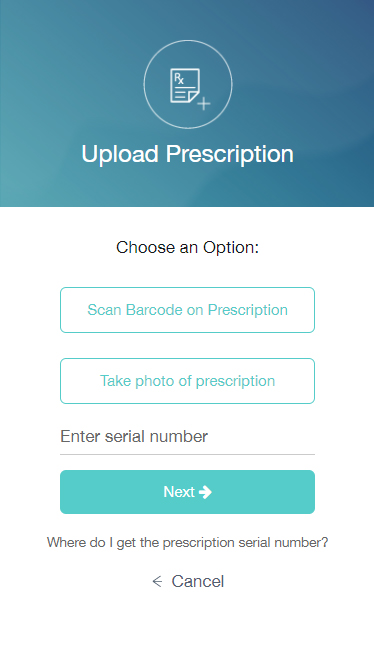Click the teal Next button

click(x=187, y=492)
